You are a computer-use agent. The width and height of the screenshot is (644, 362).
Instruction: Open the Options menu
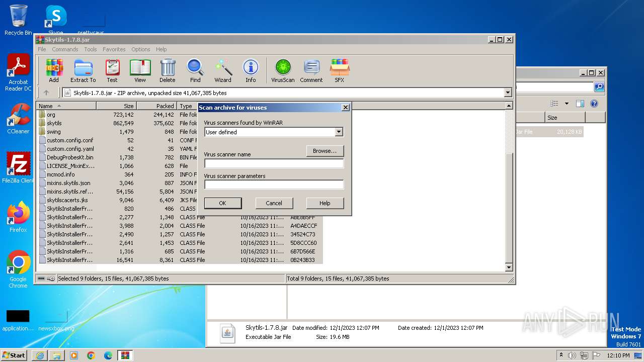coord(141,49)
